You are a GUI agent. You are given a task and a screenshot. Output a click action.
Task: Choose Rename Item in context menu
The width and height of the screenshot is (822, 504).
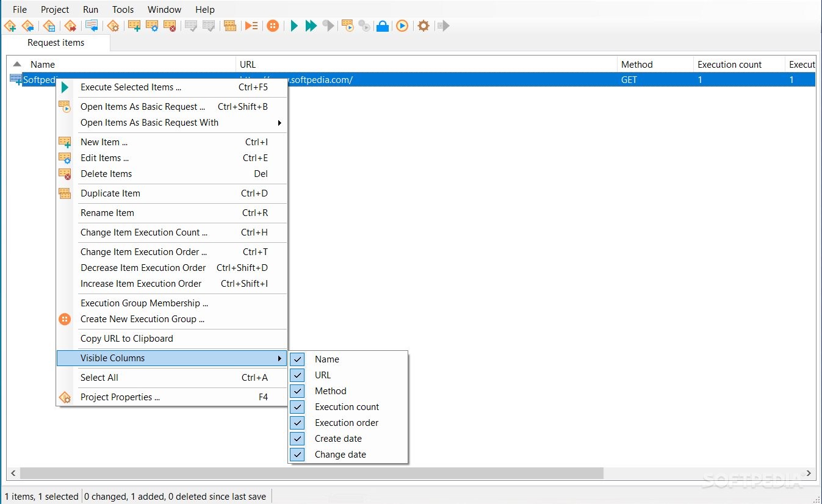pos(171,213)
